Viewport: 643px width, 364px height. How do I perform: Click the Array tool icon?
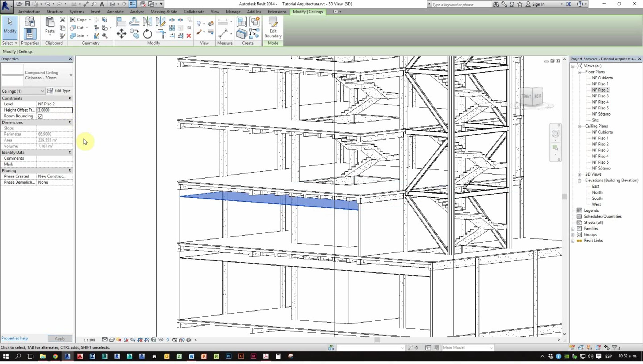click(172, 28)
